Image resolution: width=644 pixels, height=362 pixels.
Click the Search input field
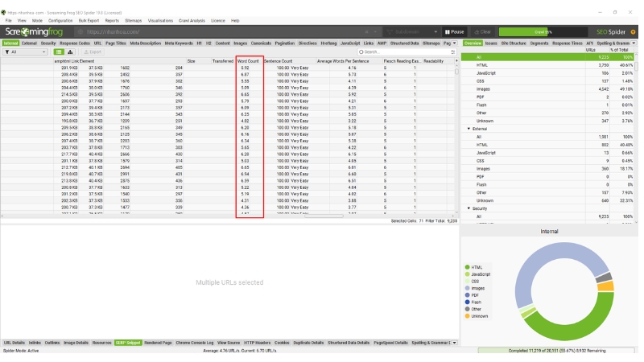click(407, 52)
